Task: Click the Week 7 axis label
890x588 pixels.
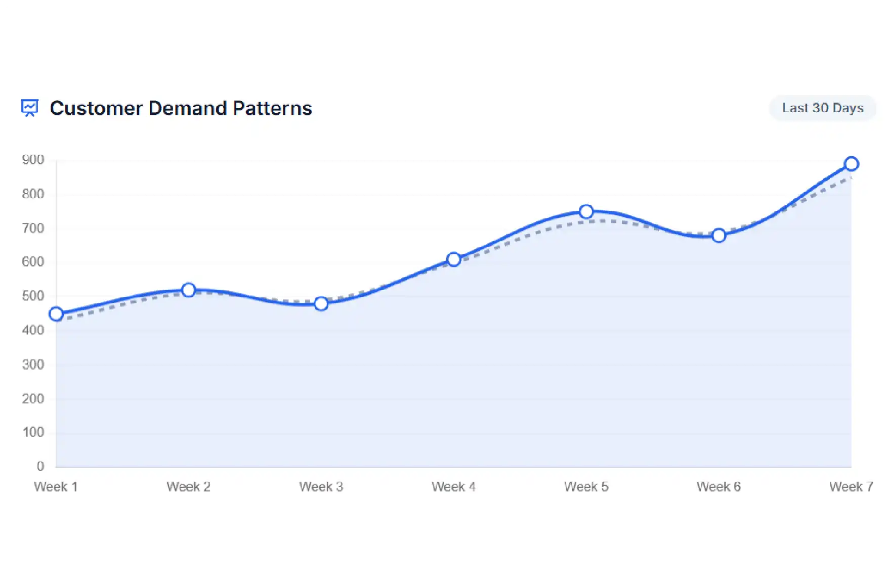Action: pyautogui.click(x=851, y=486)
